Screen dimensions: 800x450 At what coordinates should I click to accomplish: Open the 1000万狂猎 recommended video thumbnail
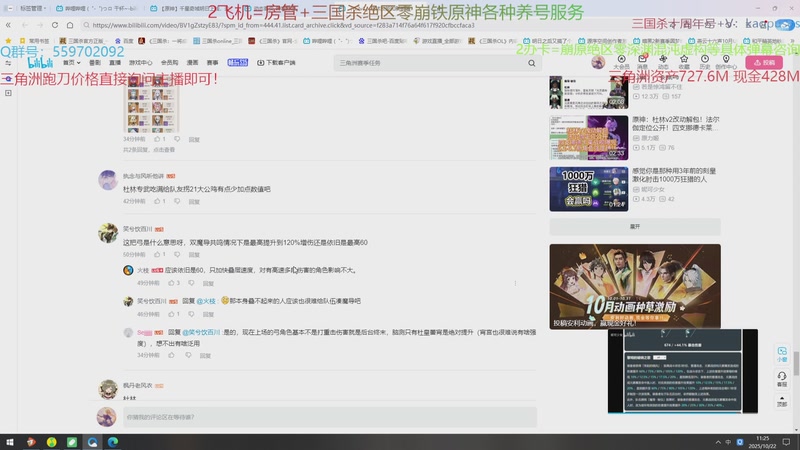coord(589,189)
